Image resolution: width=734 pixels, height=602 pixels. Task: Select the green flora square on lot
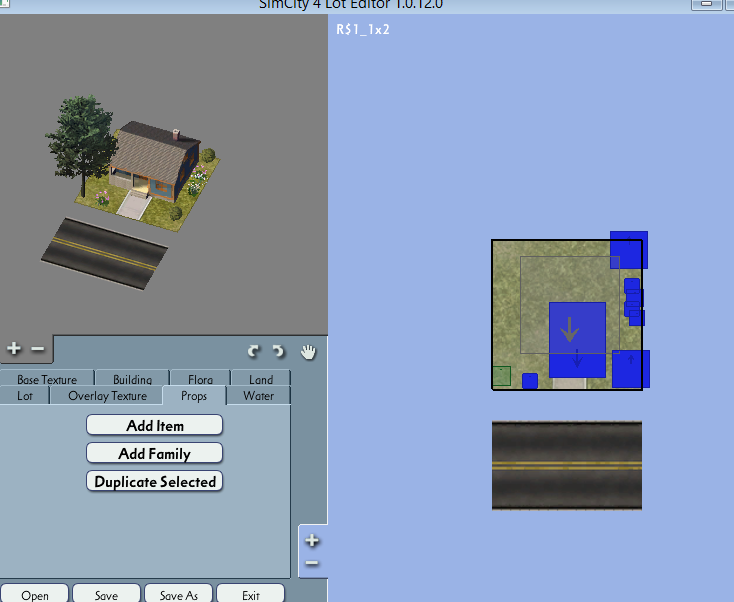pos(501,376)
